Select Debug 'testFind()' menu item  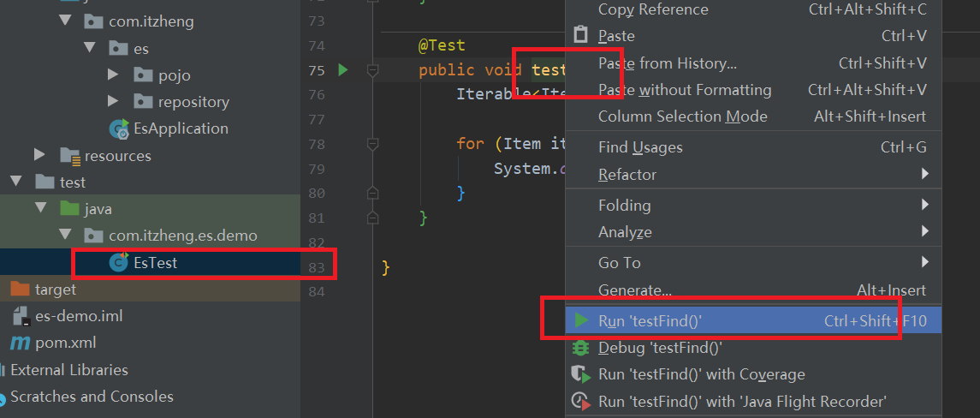pos(754,348)
